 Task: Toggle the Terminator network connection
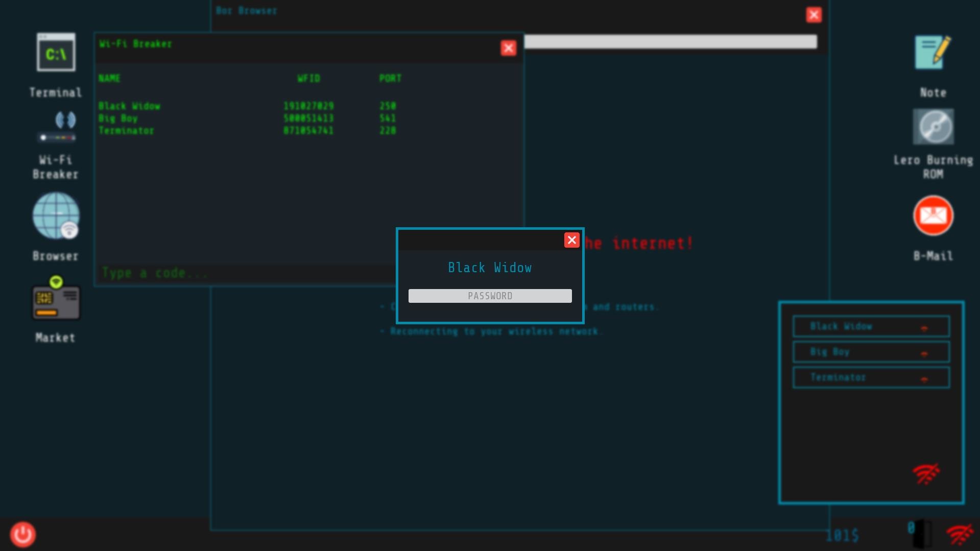point(924,378)
